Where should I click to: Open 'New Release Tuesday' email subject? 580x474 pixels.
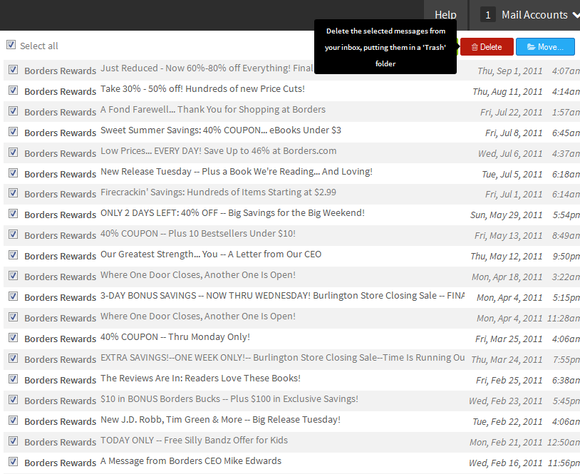[x=236, y=172]
